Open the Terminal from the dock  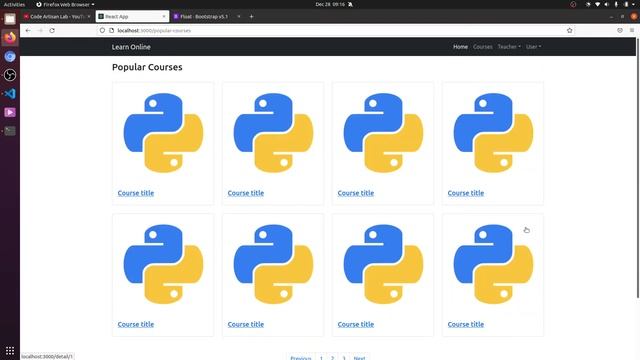click(x=10, y=131)
